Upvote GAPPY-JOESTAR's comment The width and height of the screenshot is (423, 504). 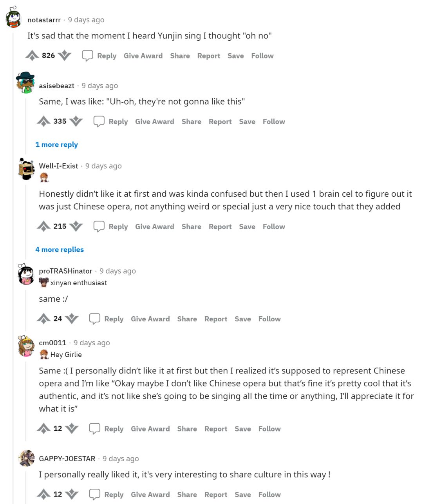pyautogui.click(x=43, y=495)
